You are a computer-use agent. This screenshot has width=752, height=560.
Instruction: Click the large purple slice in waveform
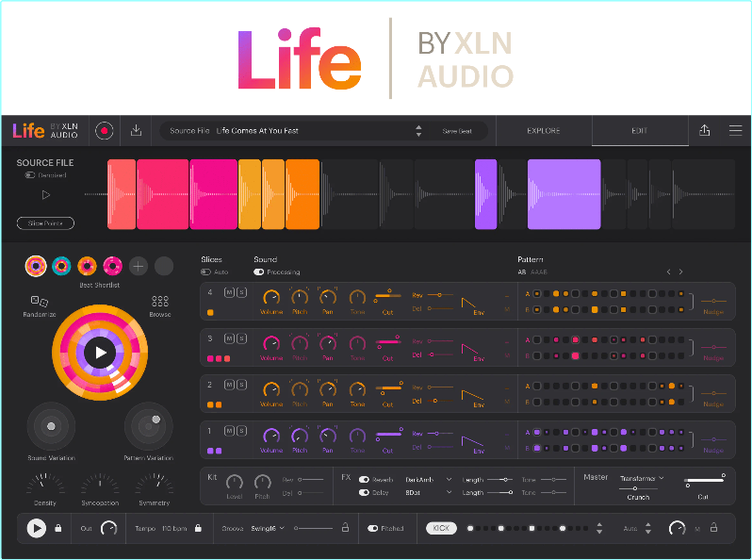pos(564,194)
